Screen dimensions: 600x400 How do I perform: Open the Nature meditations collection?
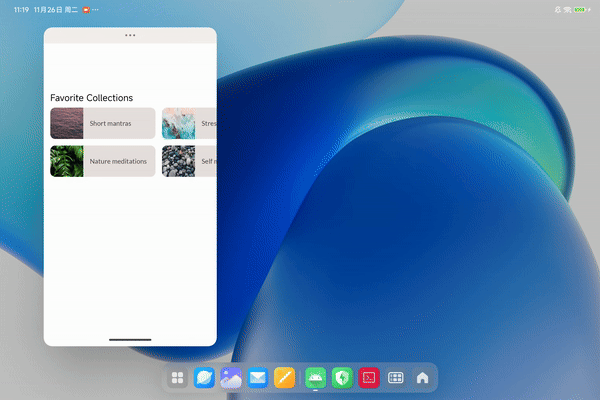103,161
